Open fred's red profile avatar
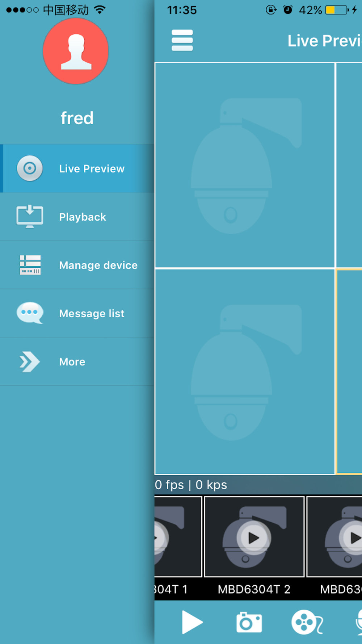This screenshot has width=362, height=644. (76, 51)
